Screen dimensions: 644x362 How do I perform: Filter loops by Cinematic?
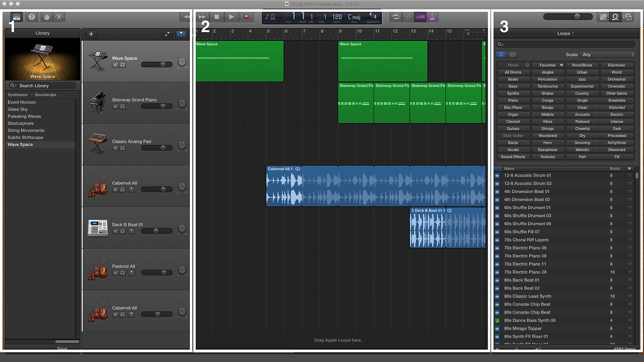click(x=616, y=86)
